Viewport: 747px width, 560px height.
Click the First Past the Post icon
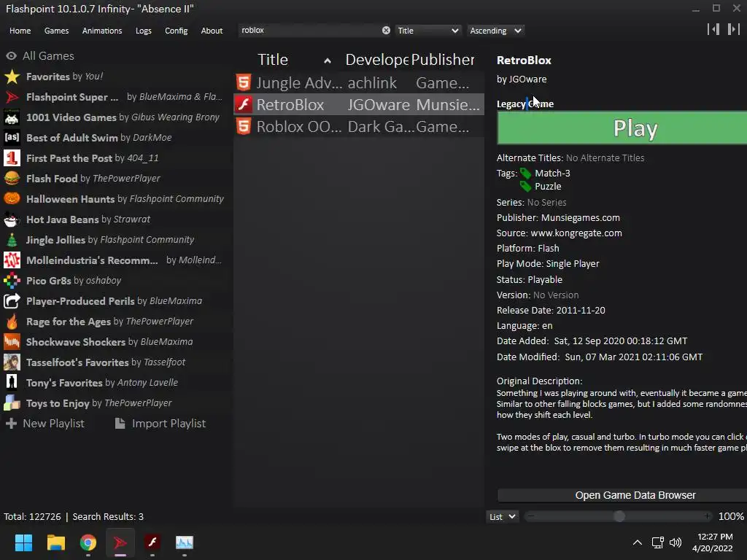tap(12, 158)
